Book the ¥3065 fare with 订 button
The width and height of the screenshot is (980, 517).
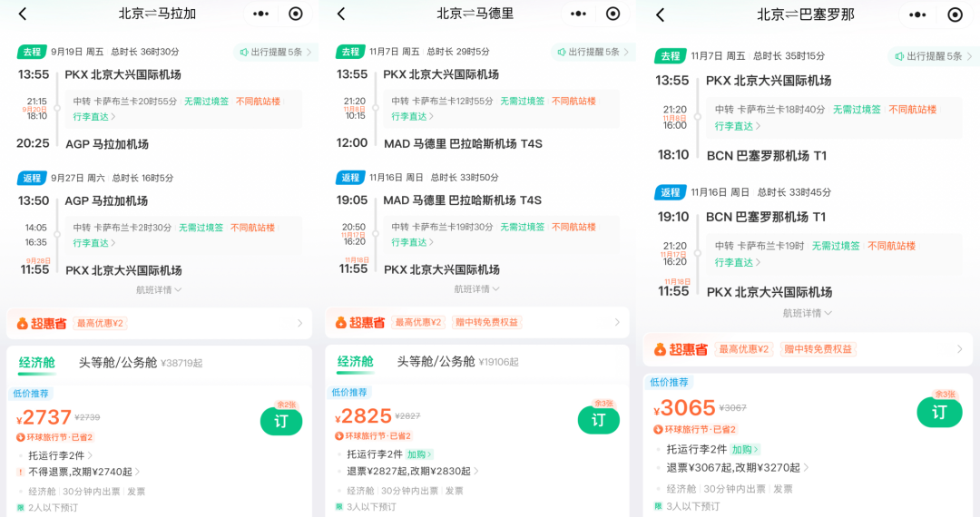(x=939, y=412)
